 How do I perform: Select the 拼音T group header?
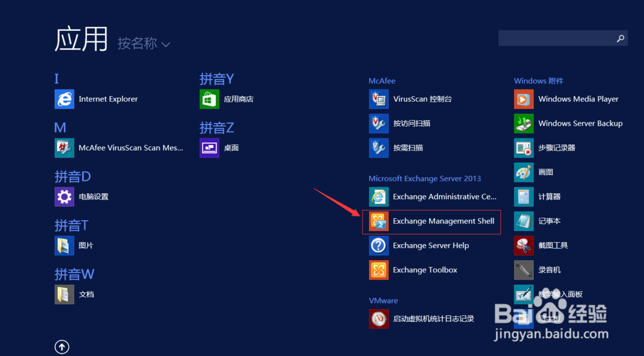point(71,225)
